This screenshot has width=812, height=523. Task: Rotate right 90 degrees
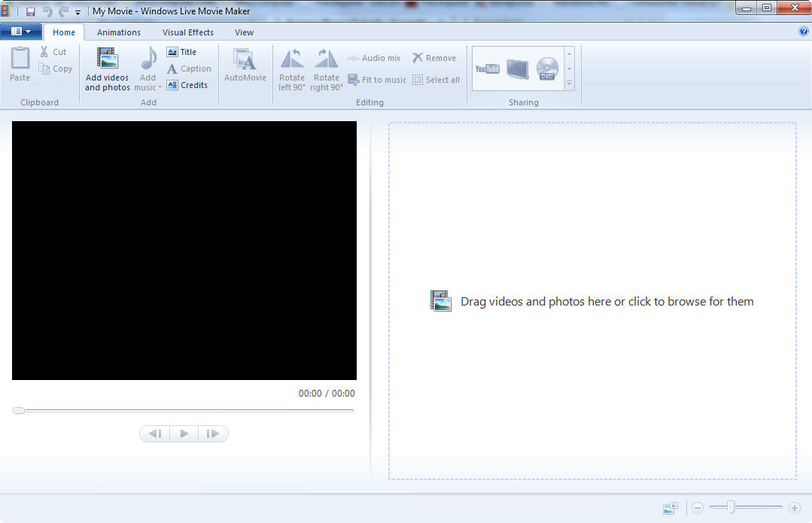point(327,69)
